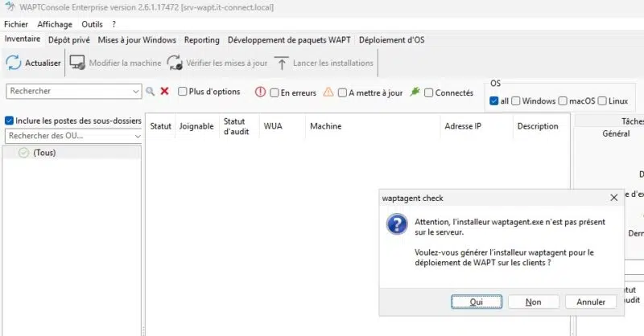Click the blue question mark dialog icon

(x=397, y=224)
